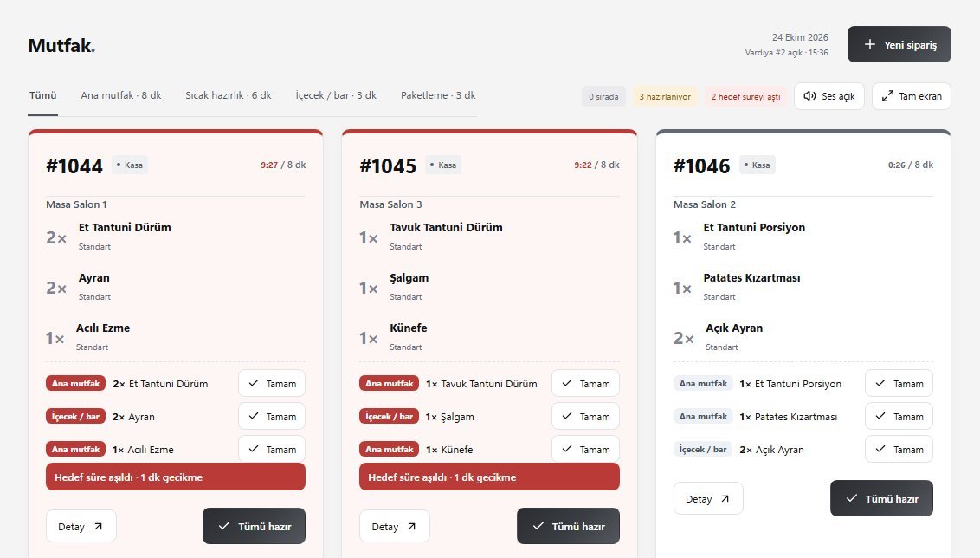Go to the Paketleme · 3 dk tab

coord(438,95)
